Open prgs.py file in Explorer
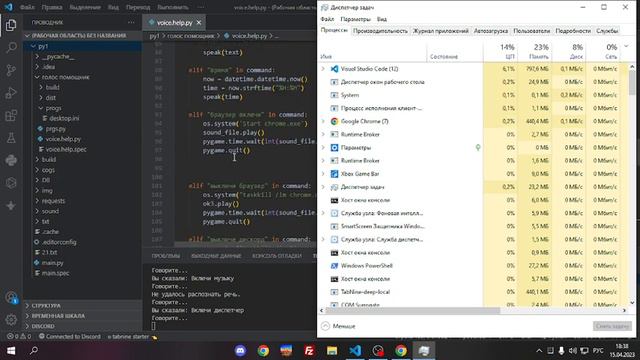This screenshot has width=640, height=360. pos(56,129)
